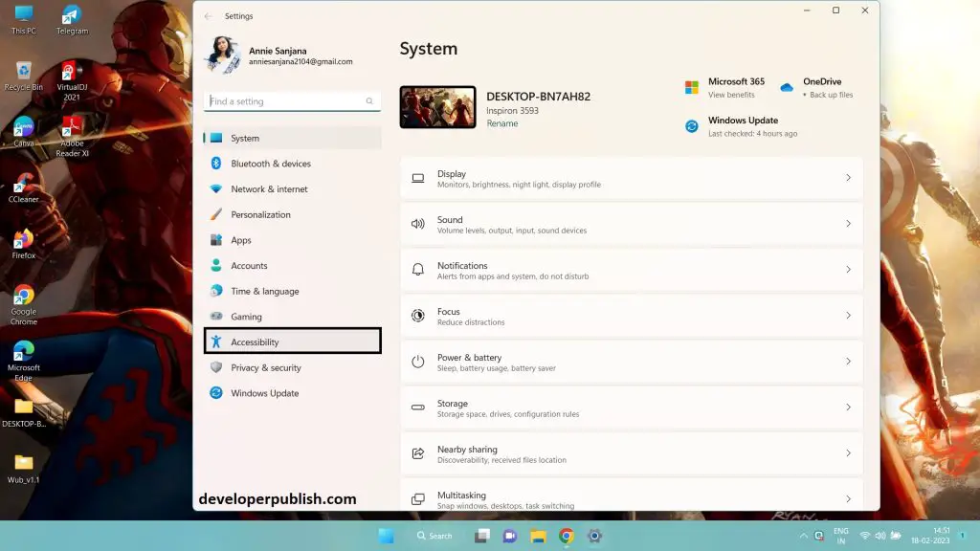Click the ENG IN language indicator
The image size is (980, 551).
[x=840, y=536]
